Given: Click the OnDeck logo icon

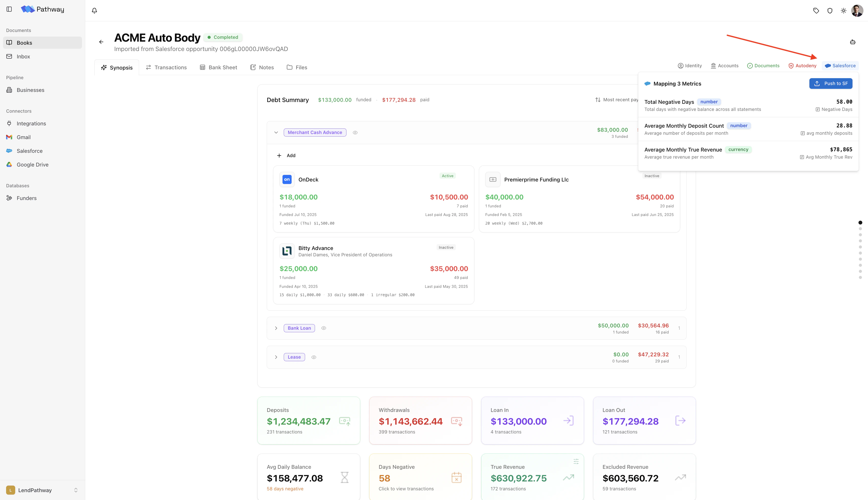Looking at the screenshot, I should click(287, 179).
